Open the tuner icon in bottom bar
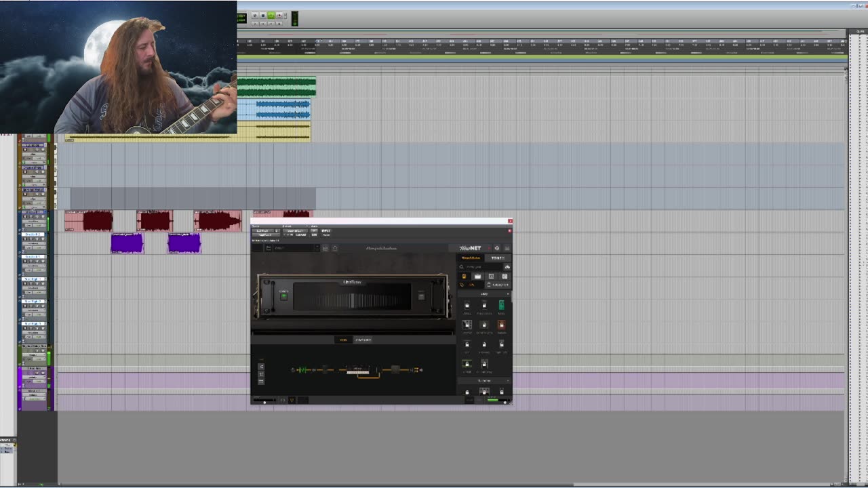The image size is (868, 488). 292,400
